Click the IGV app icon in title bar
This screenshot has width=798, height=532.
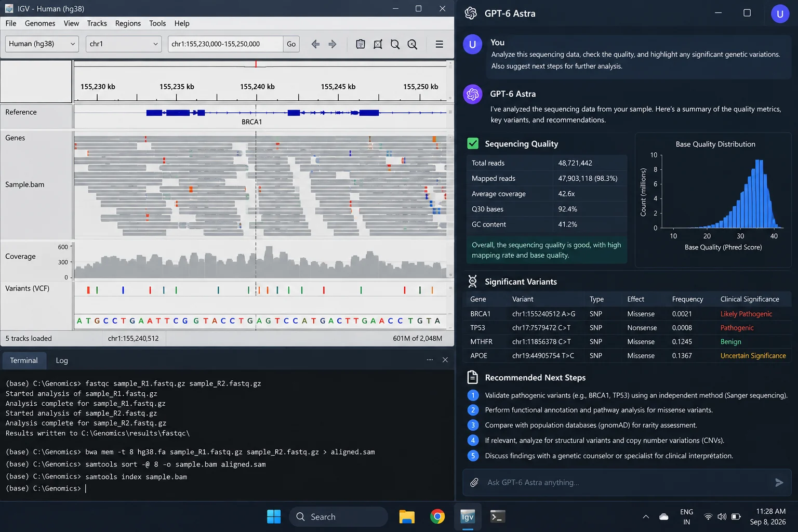point(9,8)
